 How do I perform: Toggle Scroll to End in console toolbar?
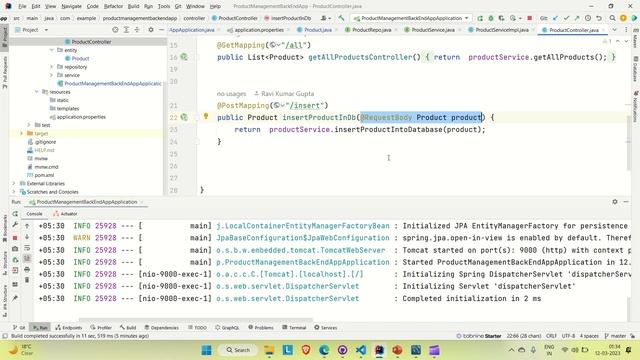click(27, 259)
